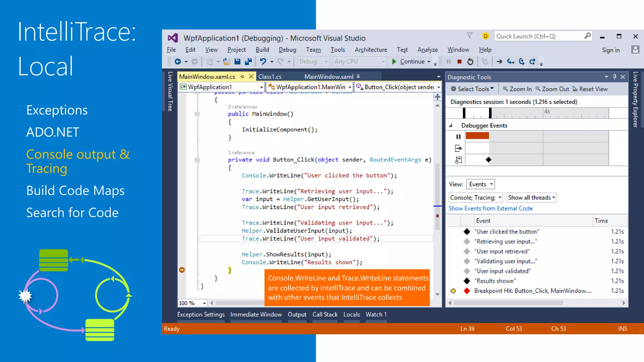Viewport: 644px width, 362px height.
Task: Open the editor zoom 100 % dropdown
Action: [x=204, y=303]
